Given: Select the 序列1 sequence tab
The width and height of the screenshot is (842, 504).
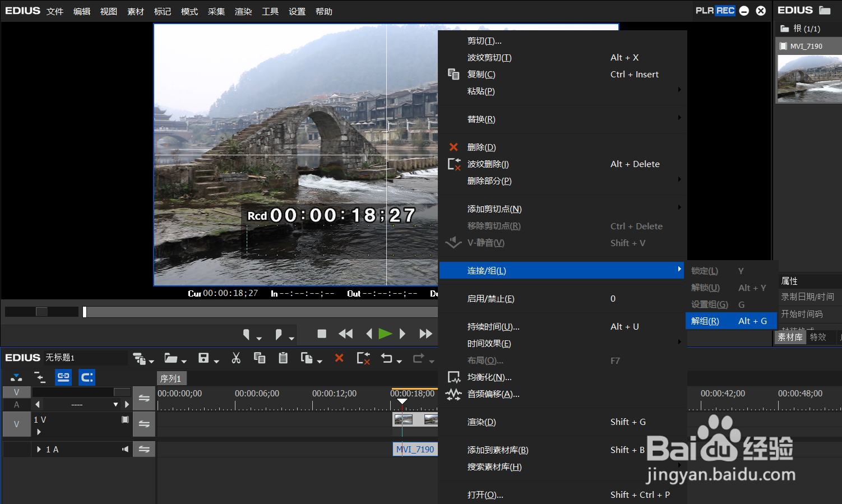Looking at the screenshot, I should point(171,378).
